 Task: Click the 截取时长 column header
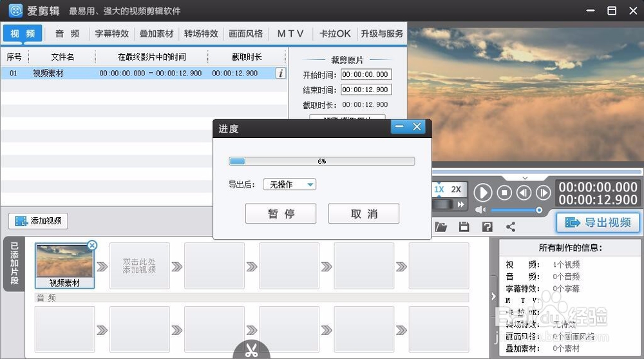click(247, 57)
